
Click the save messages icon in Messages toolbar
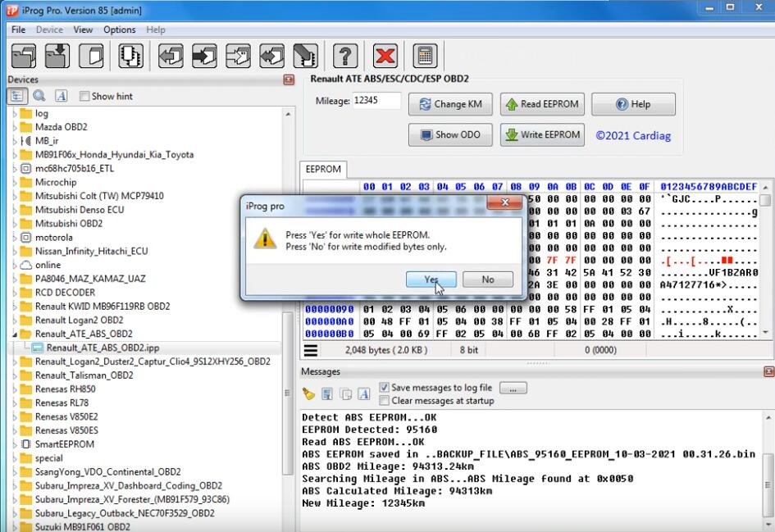point(326,393)
